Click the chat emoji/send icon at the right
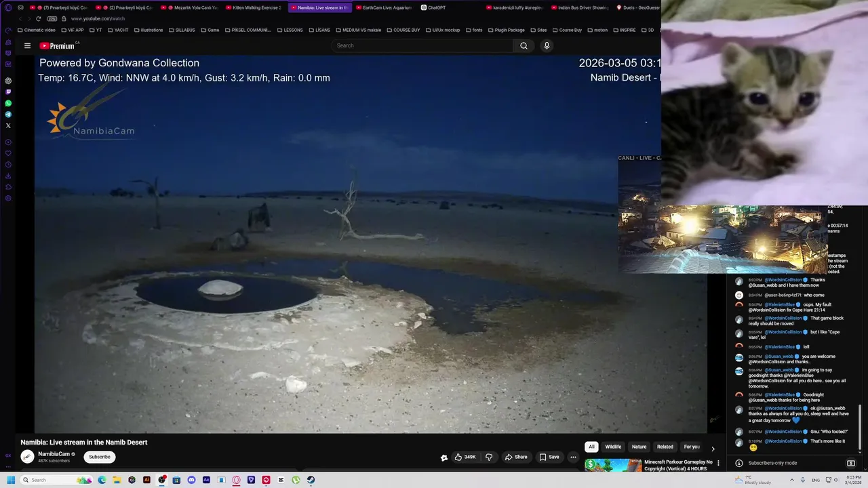The width and height of the screenshot is (868, 488). pyautogui.click(x=851, y=463)
